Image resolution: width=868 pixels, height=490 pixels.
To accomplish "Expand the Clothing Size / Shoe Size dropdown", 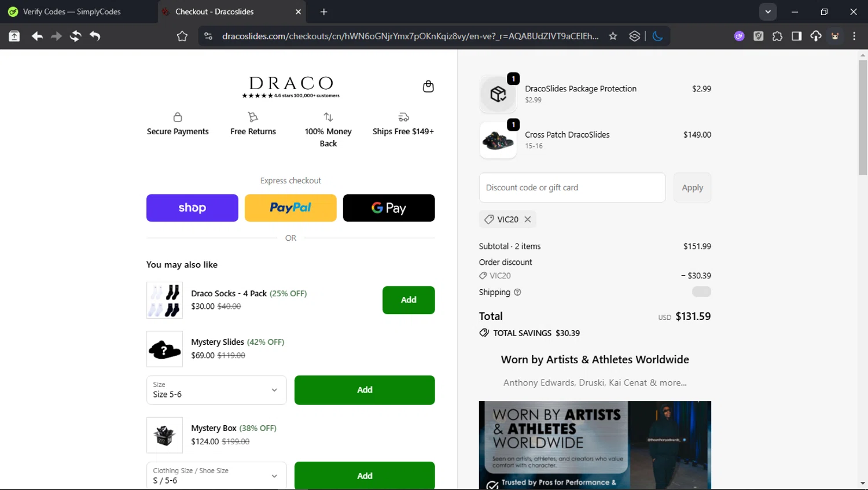I will (216, 476).
